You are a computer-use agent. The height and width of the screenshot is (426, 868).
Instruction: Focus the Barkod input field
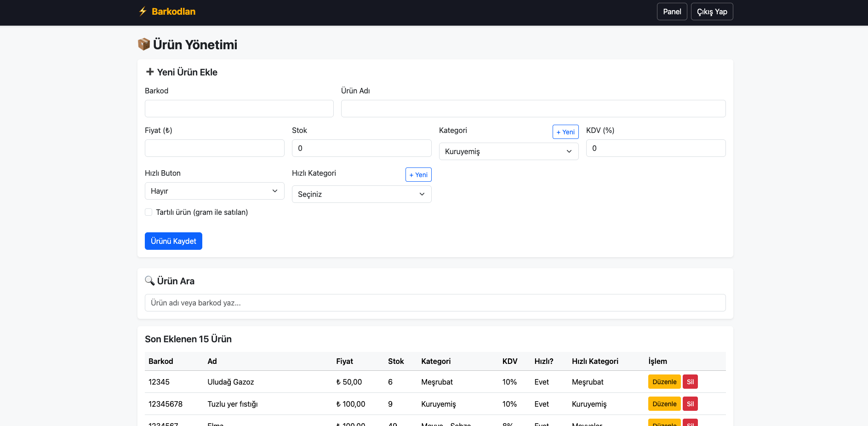pyautogui.click(x=239, y=109)
